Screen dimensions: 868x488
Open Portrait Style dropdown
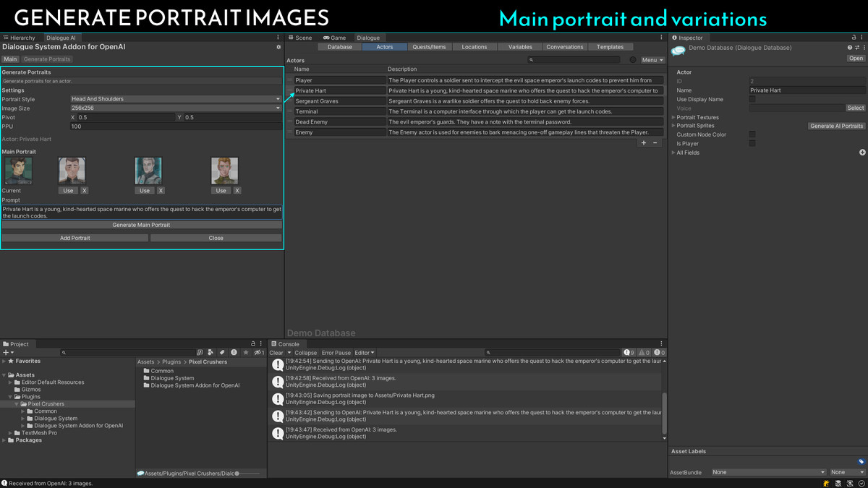coord(176,99)
